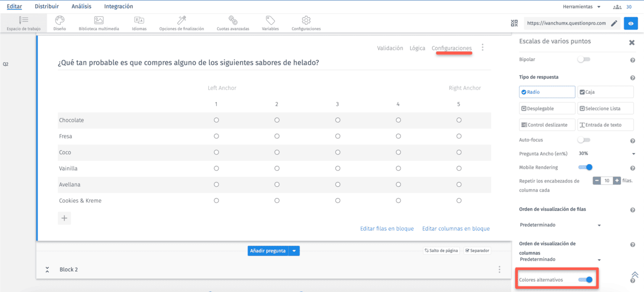Toggle the Mobile Rendering switch
The width and height of the screenshot is (644, 292).
click(x=586, y=167)
